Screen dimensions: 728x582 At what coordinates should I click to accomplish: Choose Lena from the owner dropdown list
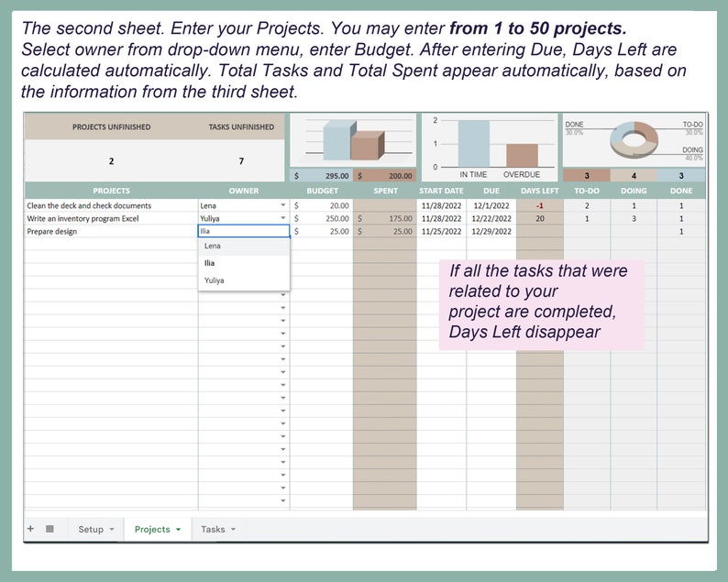(244, 246)
